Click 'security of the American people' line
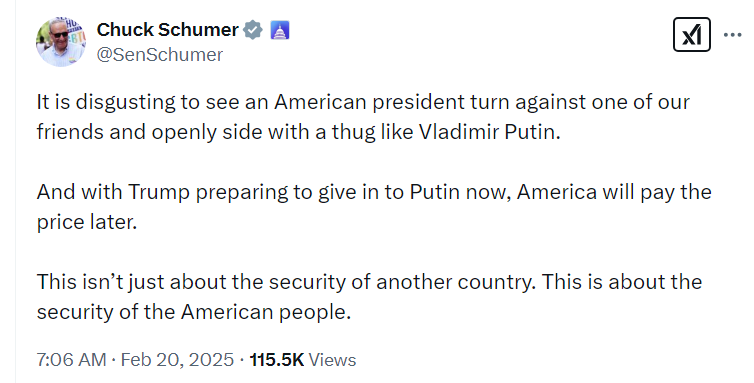 pos(194,312)
